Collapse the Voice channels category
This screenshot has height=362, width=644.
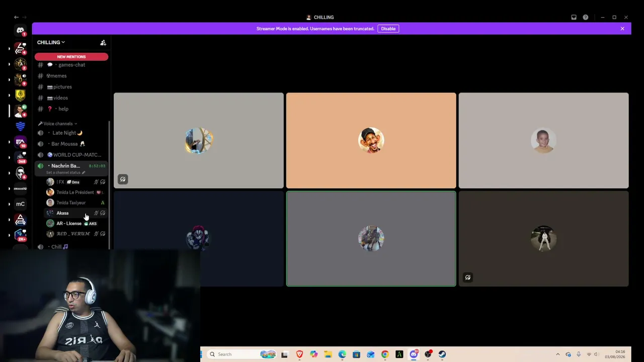click(x=57, y=124)
